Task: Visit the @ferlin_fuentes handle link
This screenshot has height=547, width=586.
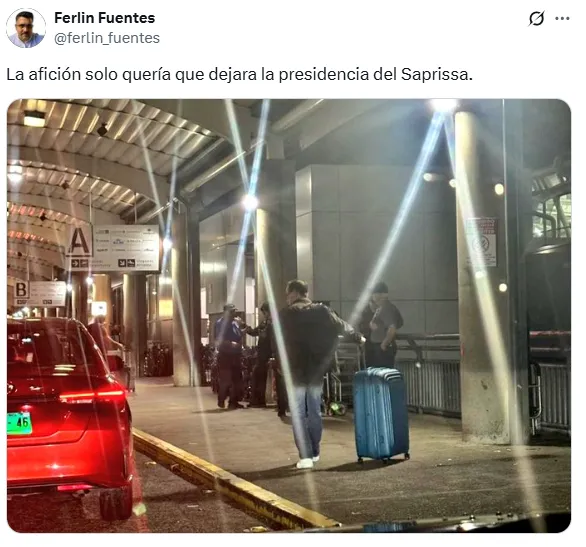Action: click(107, 38)
